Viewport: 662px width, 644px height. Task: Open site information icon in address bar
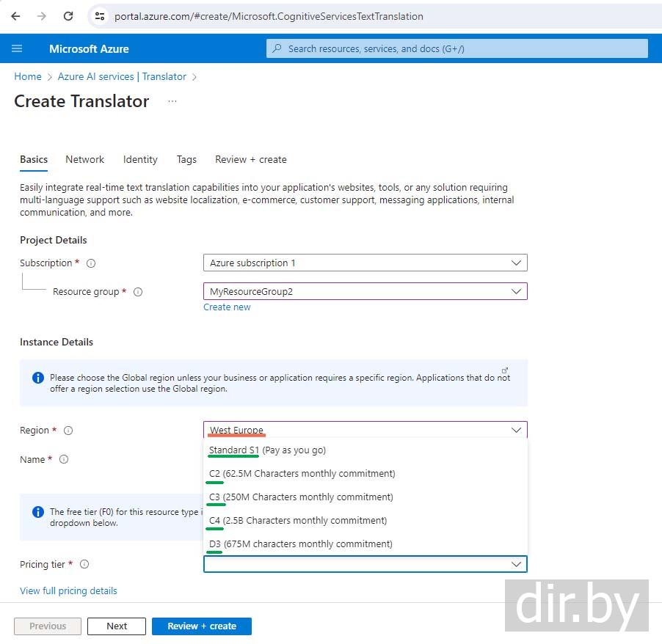click(x=100, y=16)
